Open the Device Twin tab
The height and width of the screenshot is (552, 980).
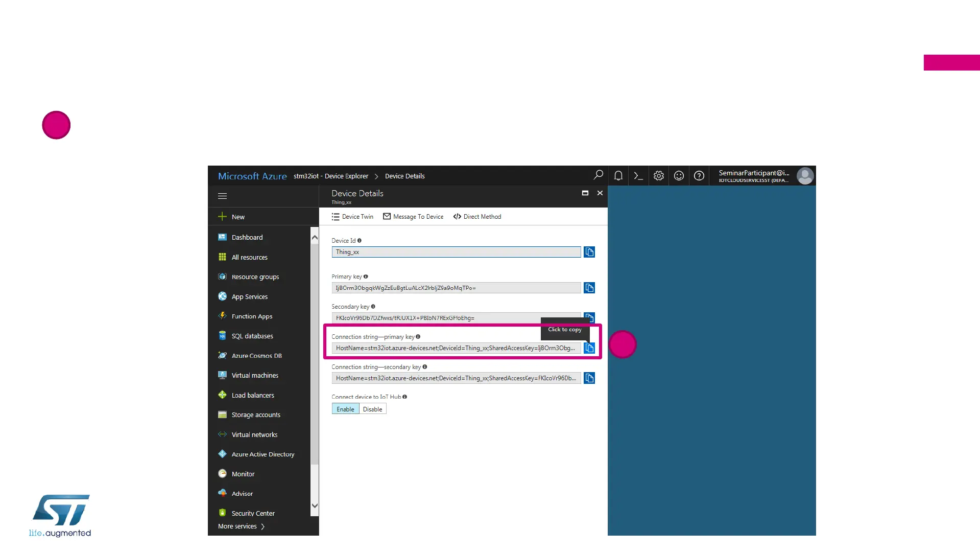click(x=352, y=217)
